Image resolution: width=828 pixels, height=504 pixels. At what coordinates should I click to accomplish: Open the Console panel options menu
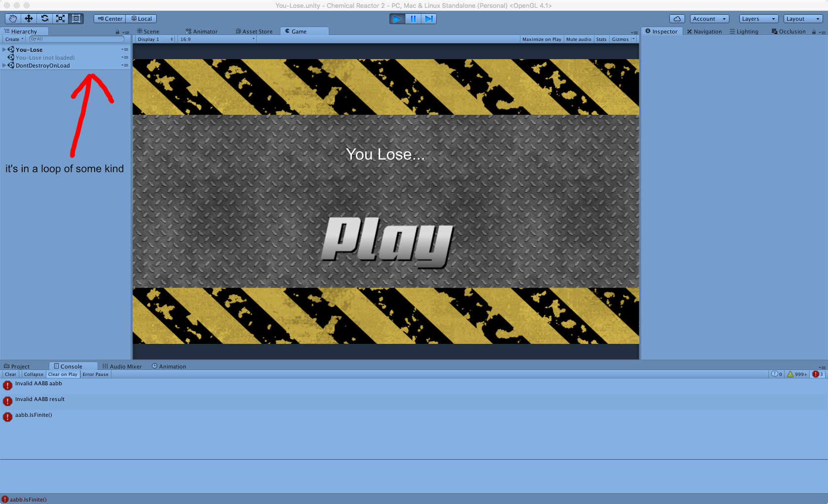pyautogui.click(x=822, y=368)
